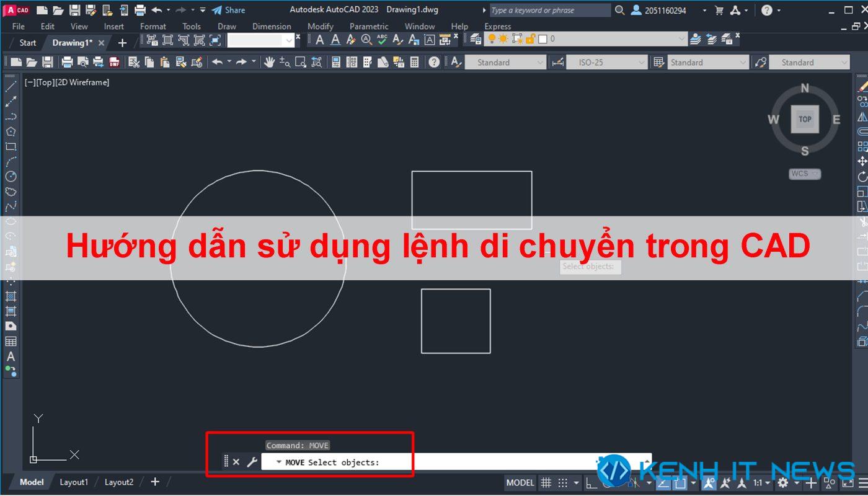
Task: Select the Circle tool in the Draw toolbar
Action: click(x=11, y=177)
